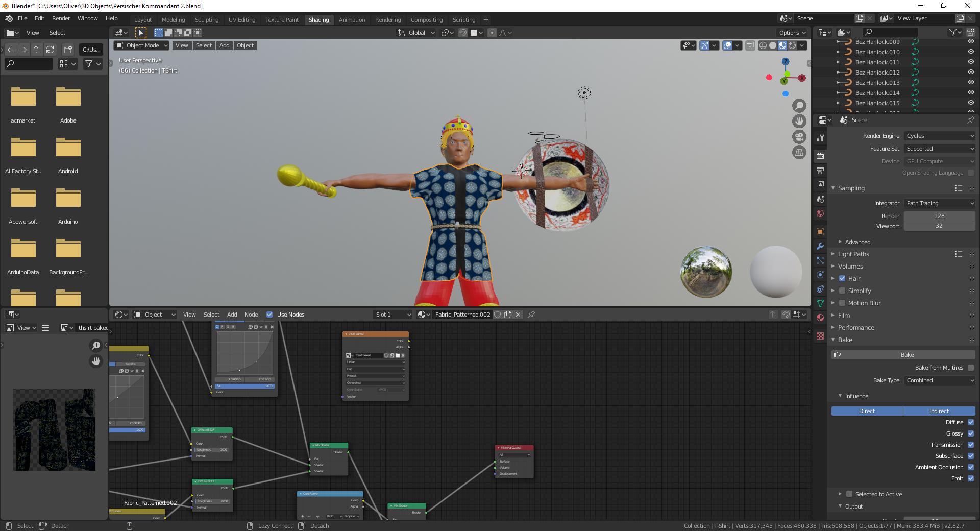Open the Object Data properties tab
This screenshot has width=980, height=531.
(820, 303)
